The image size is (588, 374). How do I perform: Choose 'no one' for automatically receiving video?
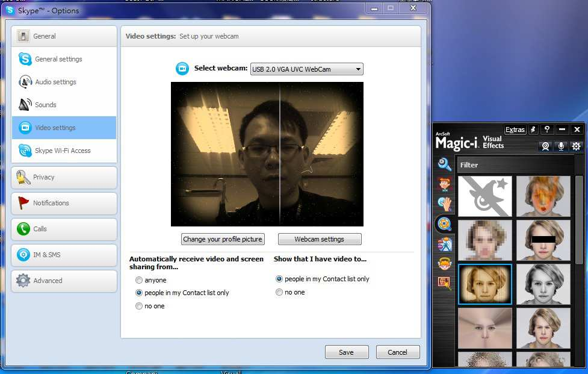click(x=139, y=306)
